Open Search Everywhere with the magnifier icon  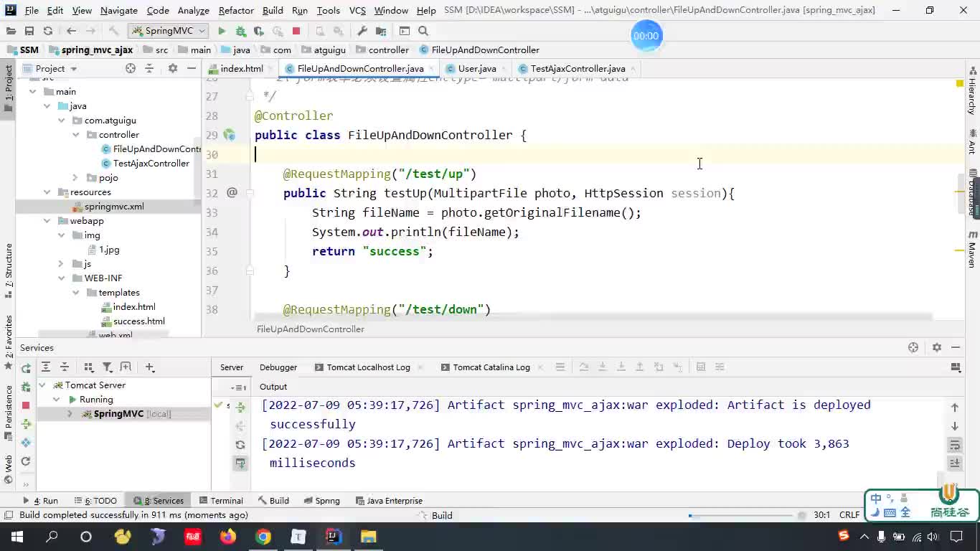click(x=423, y=31)
